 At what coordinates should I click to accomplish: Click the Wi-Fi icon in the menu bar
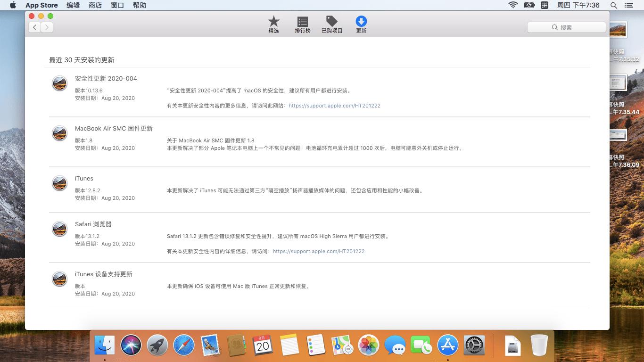click(x=512, y=5)
